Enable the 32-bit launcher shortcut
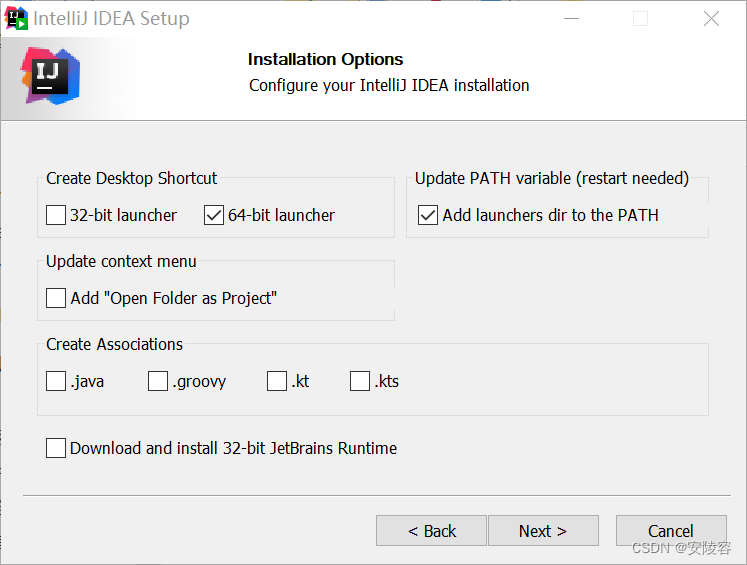747x565 pixels. pyautogui.click(x=56, y=215)
